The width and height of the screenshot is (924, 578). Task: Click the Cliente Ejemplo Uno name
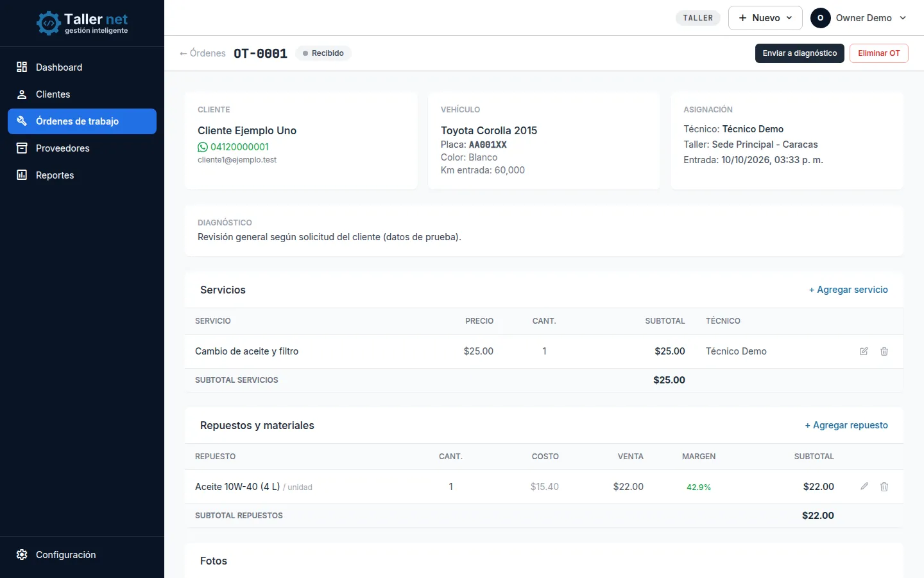[x=247, y=130]
